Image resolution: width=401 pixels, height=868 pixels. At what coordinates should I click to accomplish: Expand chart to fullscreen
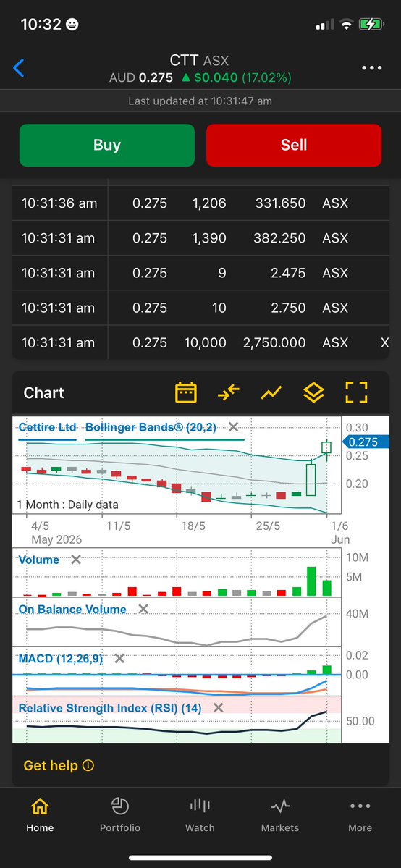pos(356,392)
